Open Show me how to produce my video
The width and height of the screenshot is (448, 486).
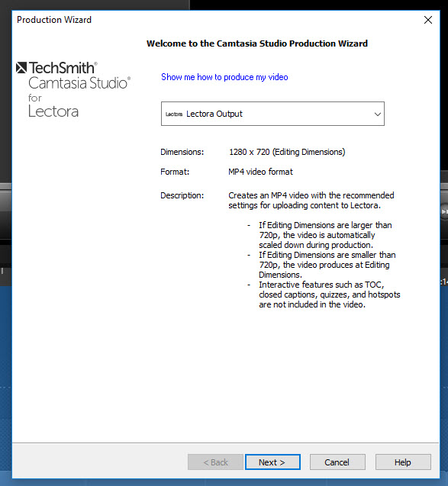[224, 77]
